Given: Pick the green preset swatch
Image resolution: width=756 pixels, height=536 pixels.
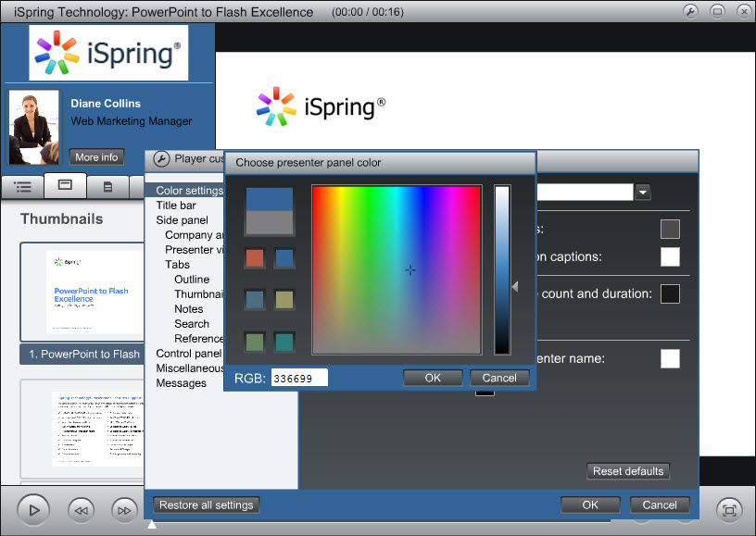Looking at the screenshot, I should pos(255,342).
